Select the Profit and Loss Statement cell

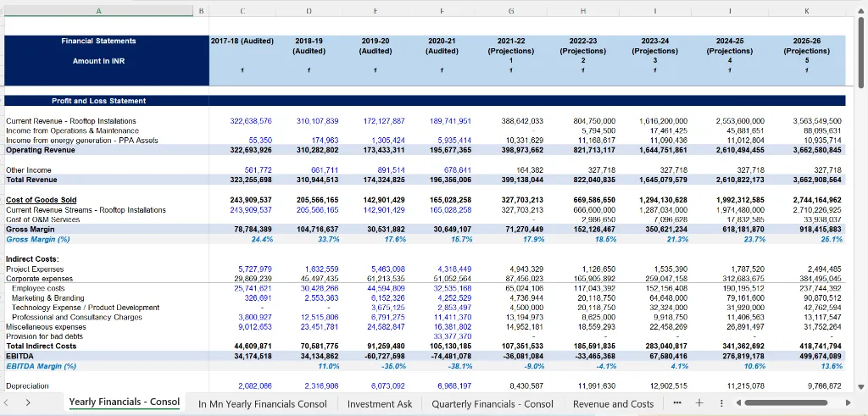pyautogui.click(x=97, y=101)
